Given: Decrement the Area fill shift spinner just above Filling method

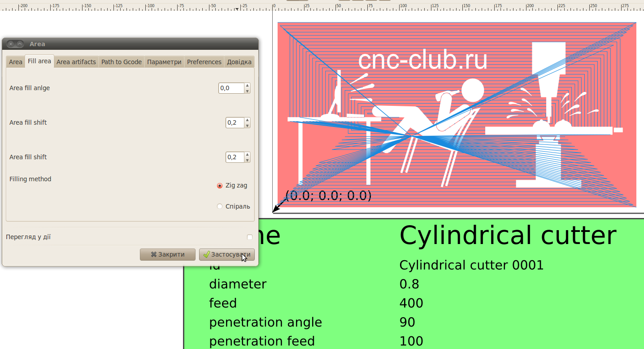Looking at the screenshot, I should click(247, 160).
